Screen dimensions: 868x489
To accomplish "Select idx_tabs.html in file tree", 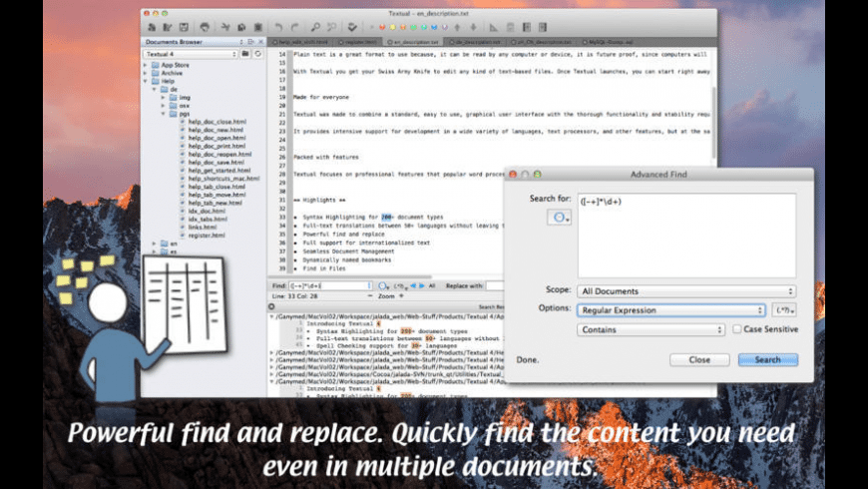I will click(208, 219).
